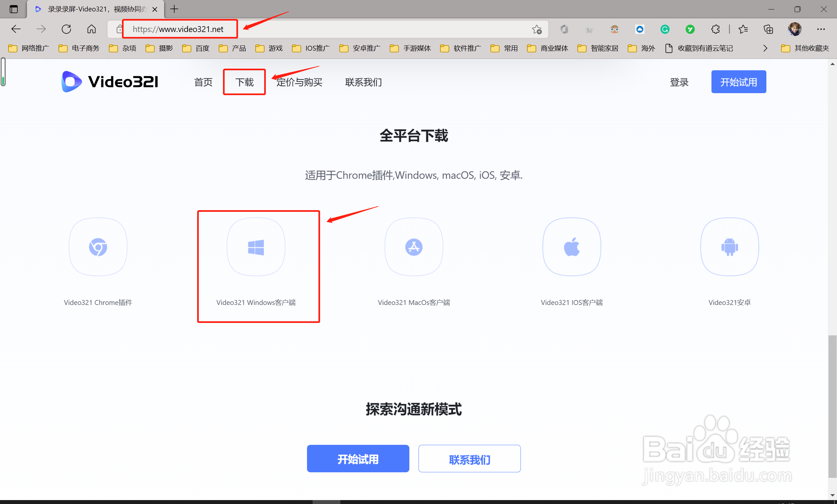Click the blue 开始试用 button at bottom

click(x=358, y=459)
